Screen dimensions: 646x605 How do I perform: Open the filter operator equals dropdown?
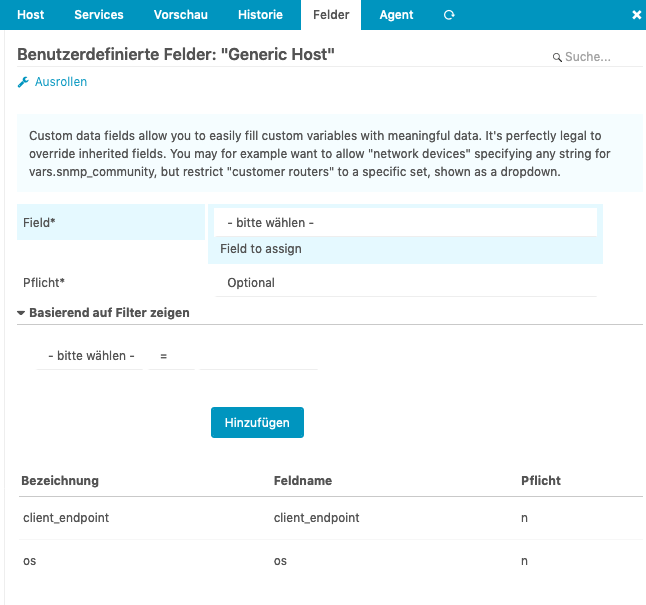tap(171, 356)
